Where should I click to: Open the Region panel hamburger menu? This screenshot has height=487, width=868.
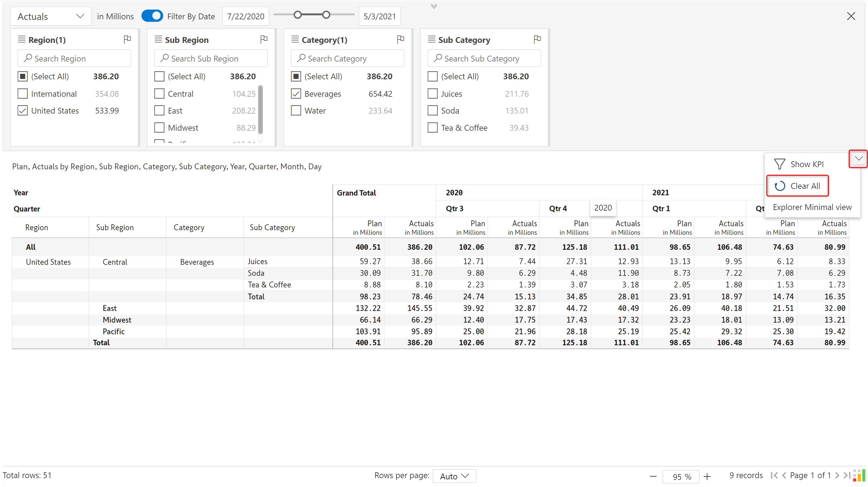tap(21, 39)
